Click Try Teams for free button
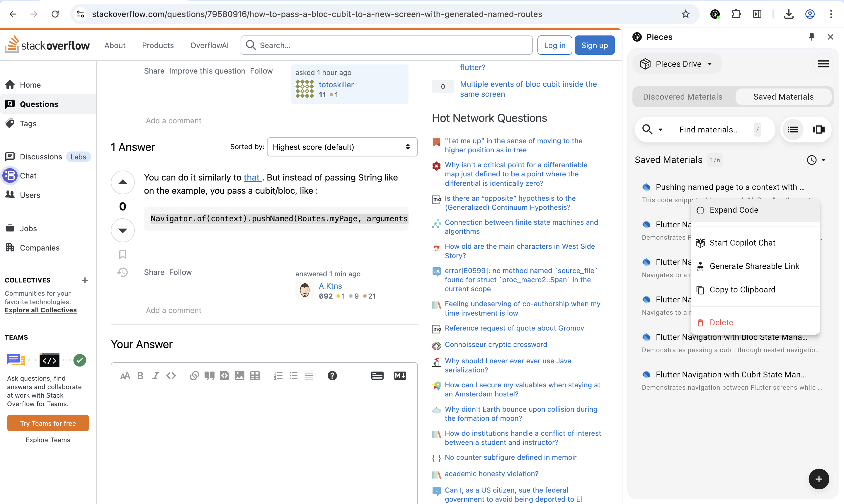 pos(48,423)
